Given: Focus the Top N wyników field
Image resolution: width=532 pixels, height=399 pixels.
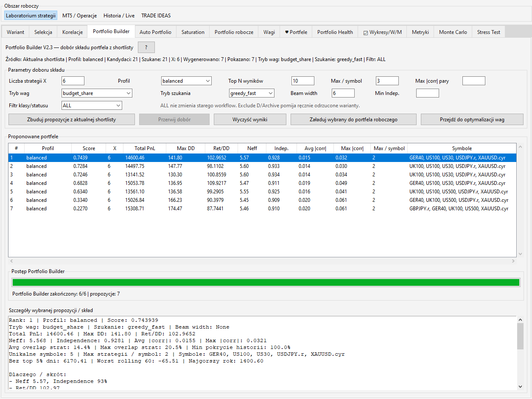Looking at the screenshot, I should [x=303, y=81].
